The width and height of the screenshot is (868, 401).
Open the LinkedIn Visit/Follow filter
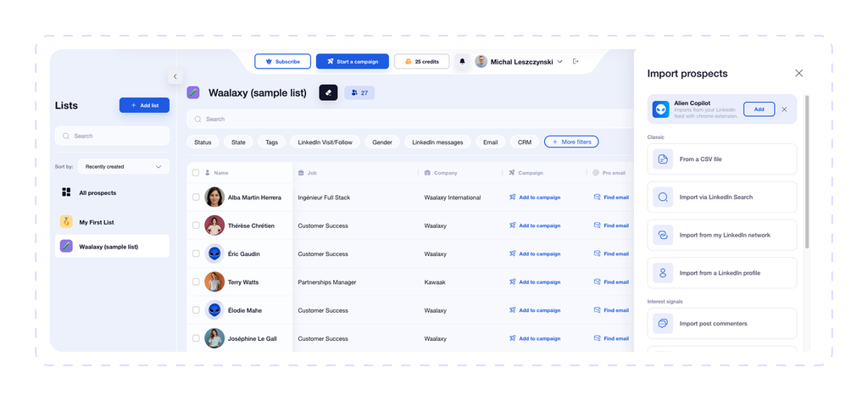pyautogui.click(x=325, y=142)
